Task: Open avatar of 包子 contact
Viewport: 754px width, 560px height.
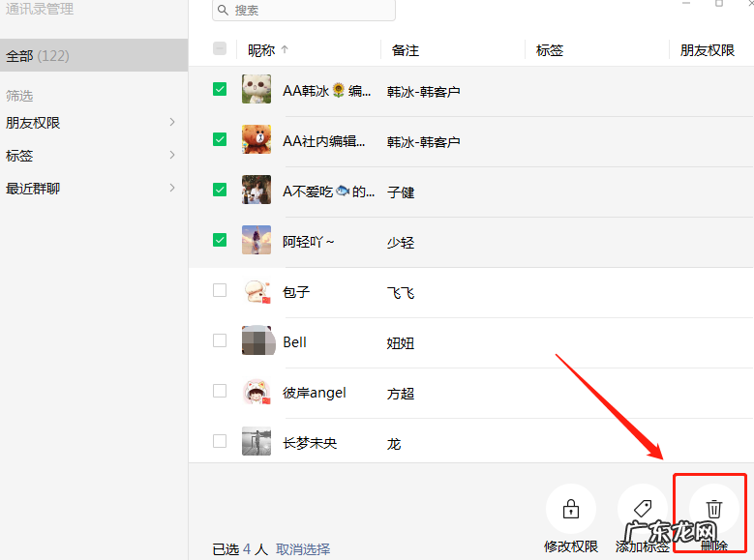Action: click(256, 290)
